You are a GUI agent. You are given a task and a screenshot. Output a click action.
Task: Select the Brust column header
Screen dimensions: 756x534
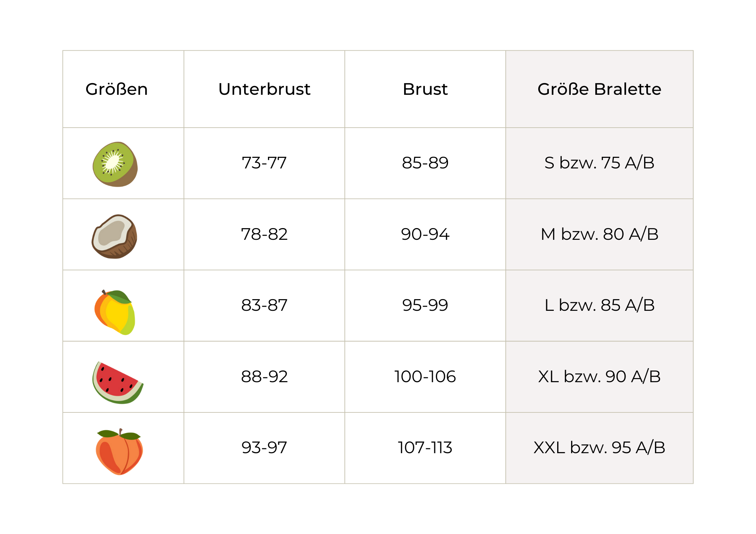pos(425,90)
